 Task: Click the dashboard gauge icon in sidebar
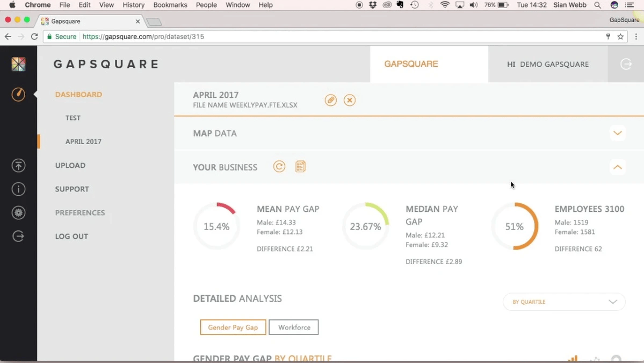18,94
